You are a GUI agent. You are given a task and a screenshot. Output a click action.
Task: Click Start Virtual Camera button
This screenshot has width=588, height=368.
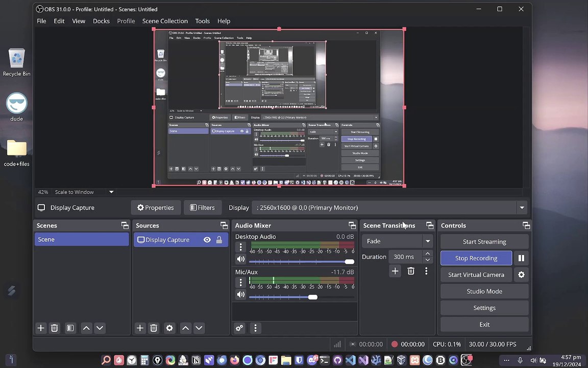(x=476, y=274)
